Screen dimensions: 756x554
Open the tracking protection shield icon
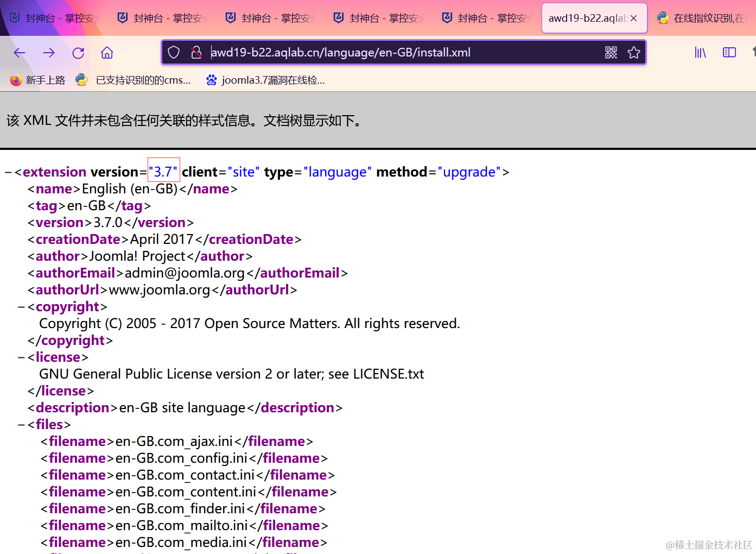[x=174, y=53]
